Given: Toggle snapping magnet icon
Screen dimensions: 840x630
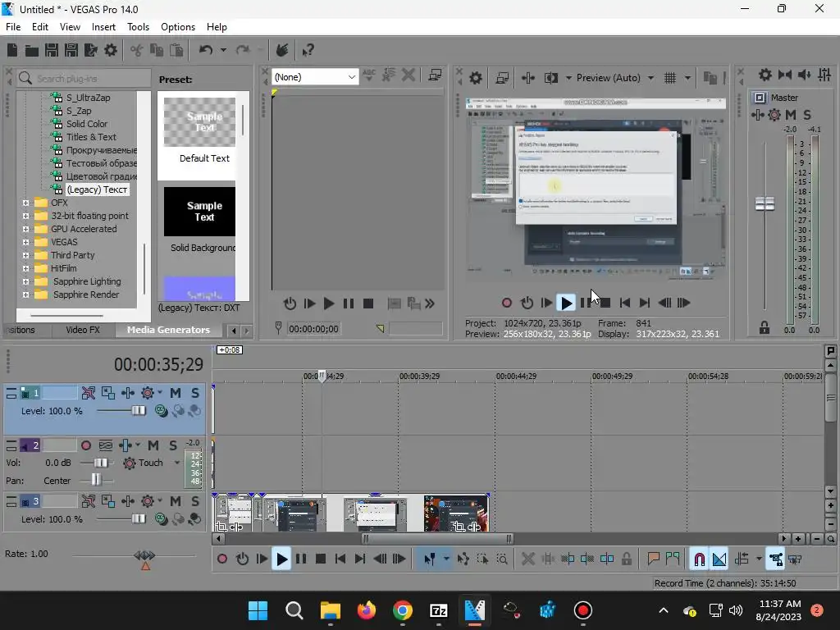Looking at the screenshot, I should [x=699, y=559].
